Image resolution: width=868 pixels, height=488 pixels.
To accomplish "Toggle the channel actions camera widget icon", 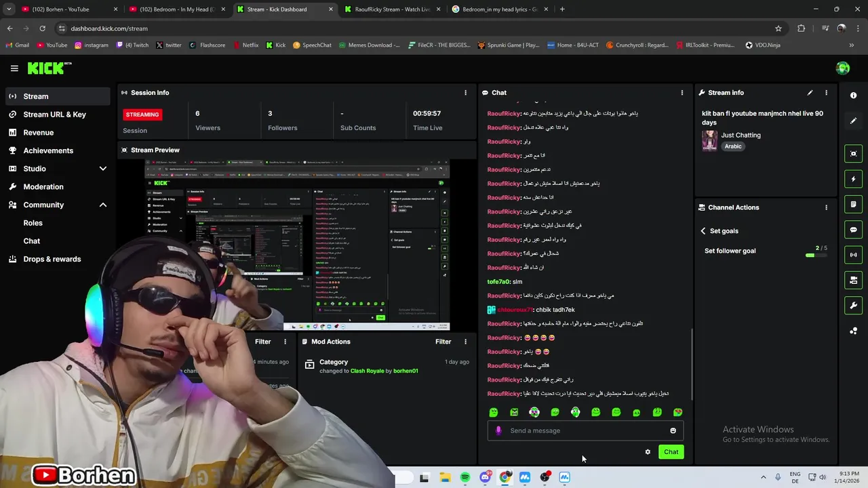I will tap(853, 280).
